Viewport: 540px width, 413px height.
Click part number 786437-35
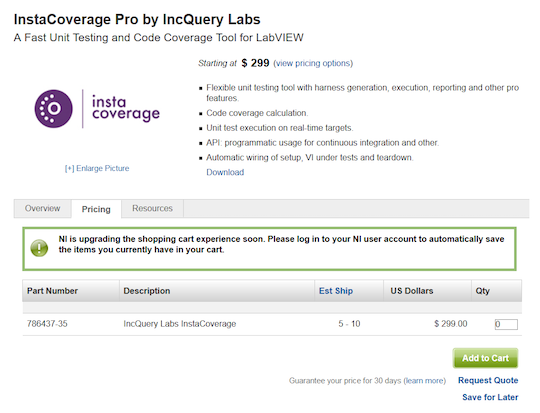[47, 324]
